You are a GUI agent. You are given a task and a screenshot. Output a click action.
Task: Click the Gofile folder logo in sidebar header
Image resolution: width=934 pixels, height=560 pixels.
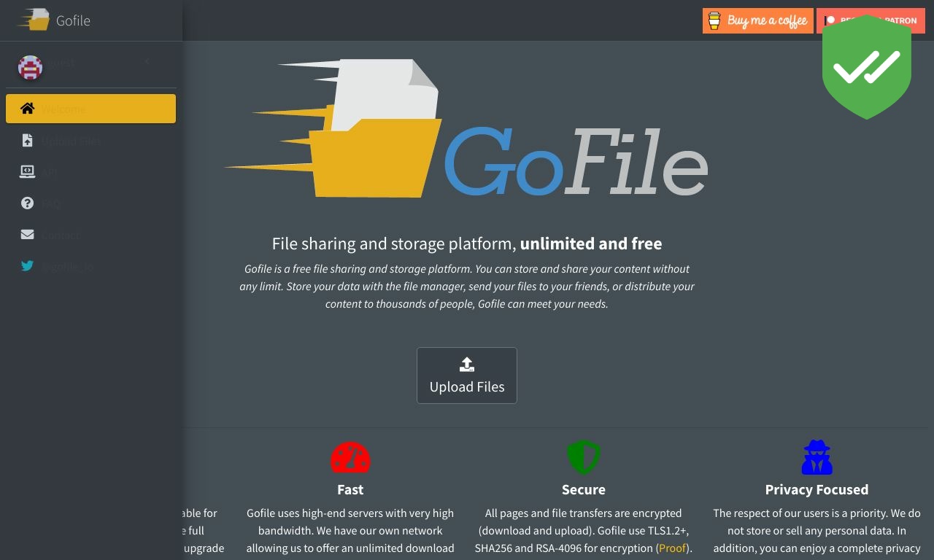(x=34, y=20)
